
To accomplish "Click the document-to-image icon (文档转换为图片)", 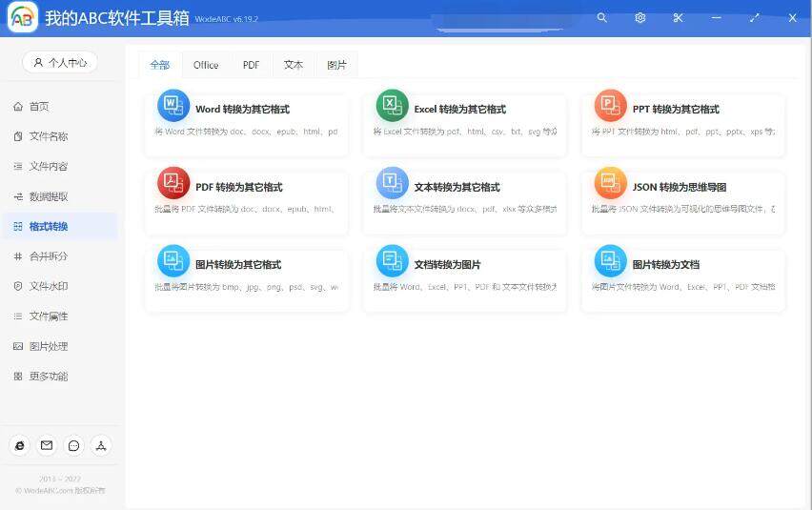I will (392, 260).
